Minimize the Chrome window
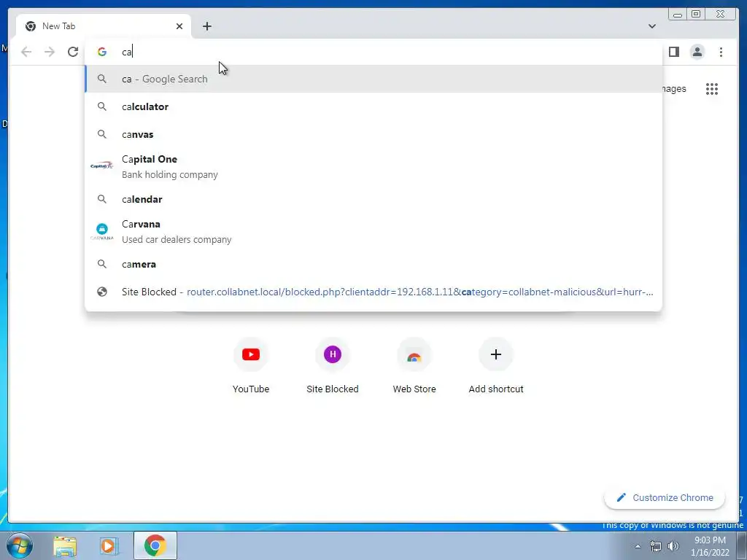This screenshot has width=747, height=560. pyautogui.click(x=678, y=14)
